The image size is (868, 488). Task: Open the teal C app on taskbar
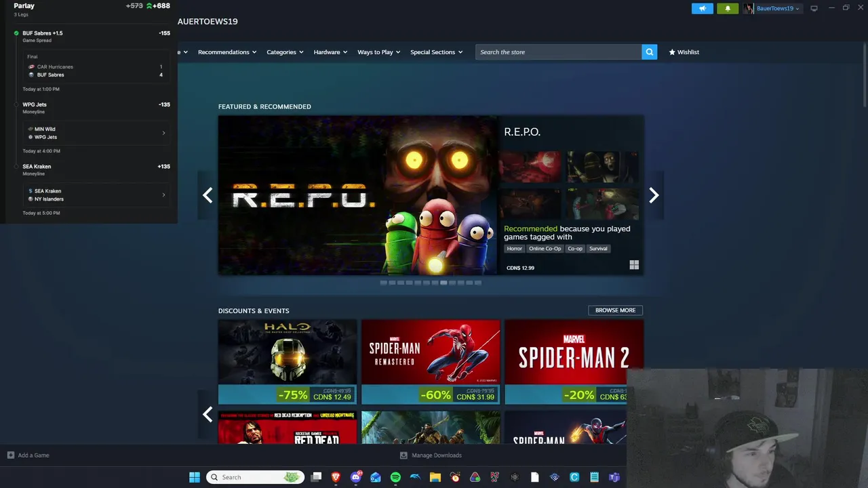[574, 477]
